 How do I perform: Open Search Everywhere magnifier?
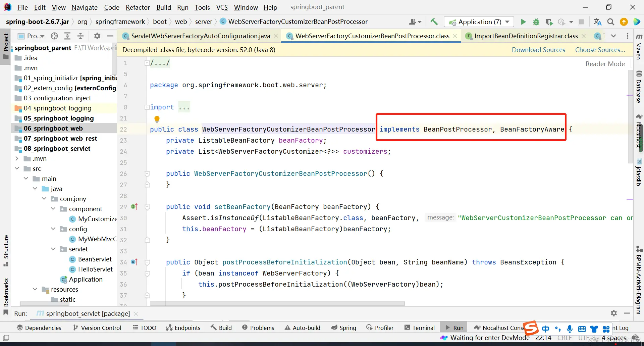pyautogui.click(x=611, y=22)
